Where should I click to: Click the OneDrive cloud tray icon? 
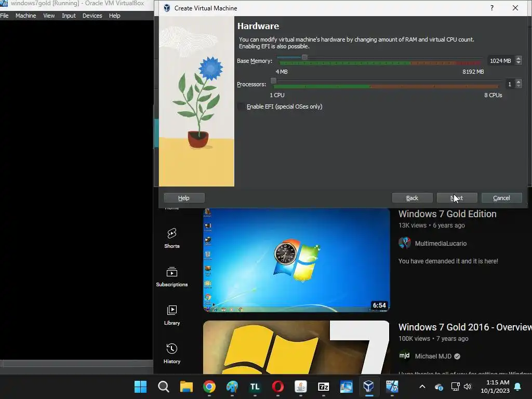click(439, 387)
